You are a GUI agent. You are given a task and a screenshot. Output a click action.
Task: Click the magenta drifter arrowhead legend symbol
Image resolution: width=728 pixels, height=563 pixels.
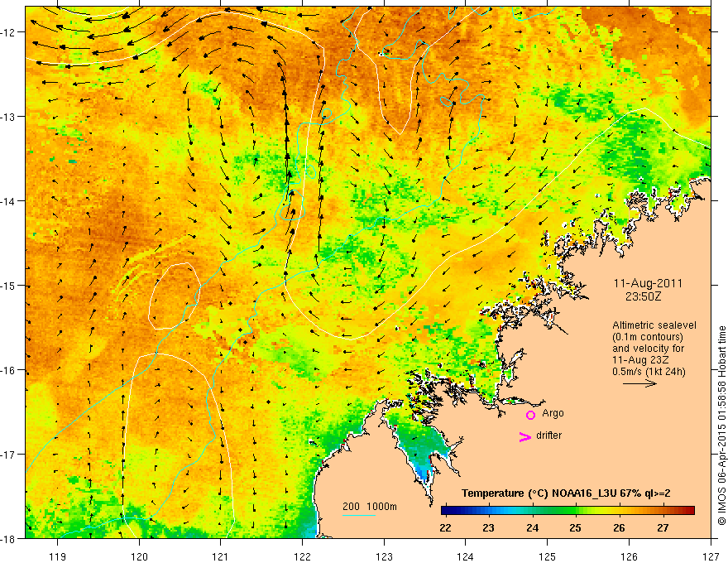tap(525, 436)
